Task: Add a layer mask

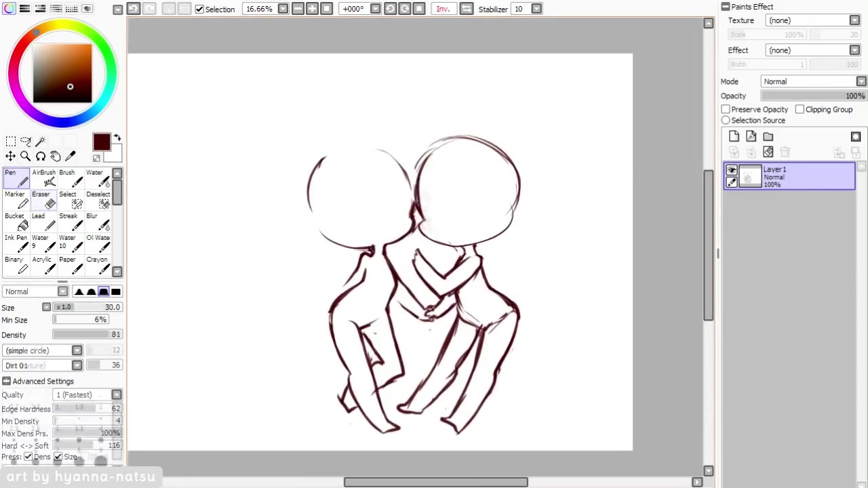Action: tap(856, 136)
